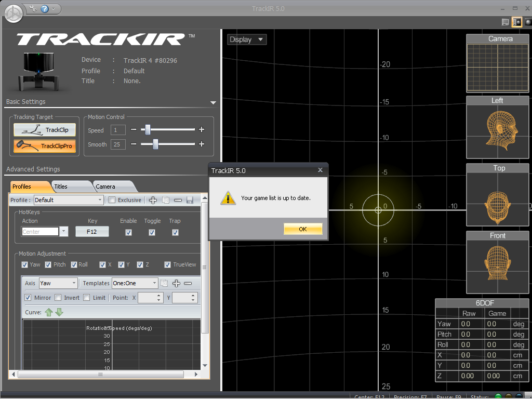Uncheck the Mirror curve option
The height and width of the screenshot is (399, 532).
pos(28,298)
